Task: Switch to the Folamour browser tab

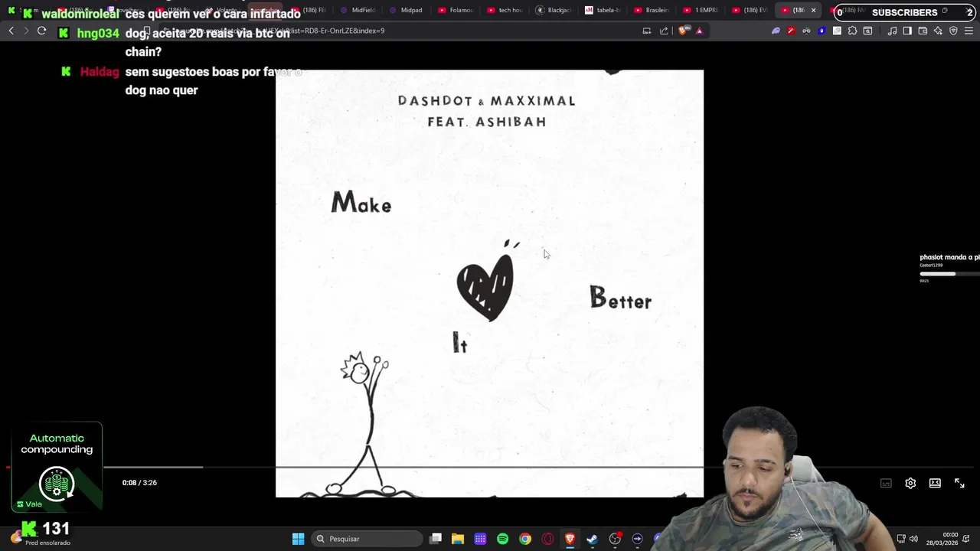Action: [x=456, y=10]
